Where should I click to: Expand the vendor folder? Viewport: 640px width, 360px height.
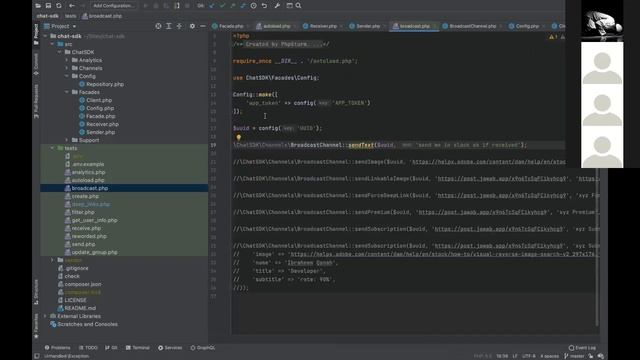tap(53, 260)
